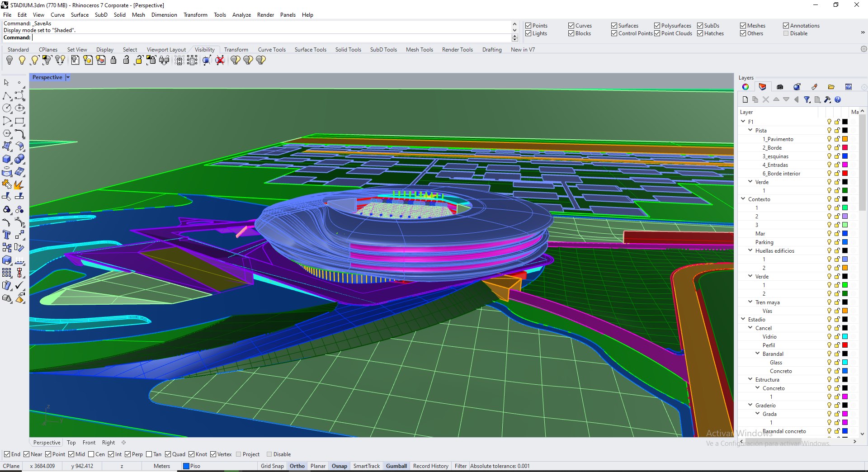The image size is (868, 472).
Task: Enable the Cen osnap checkbox
Action: (91, 454)
